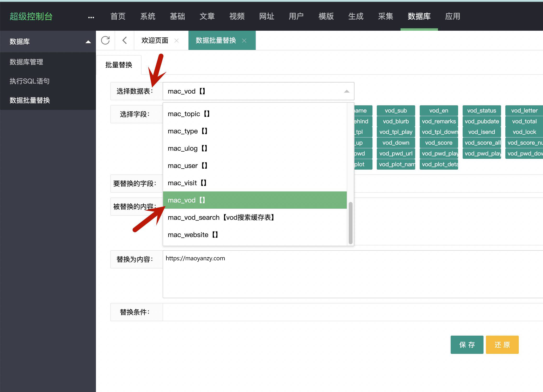Switch to the 欢迎页面 tab

tap(155, 40)
